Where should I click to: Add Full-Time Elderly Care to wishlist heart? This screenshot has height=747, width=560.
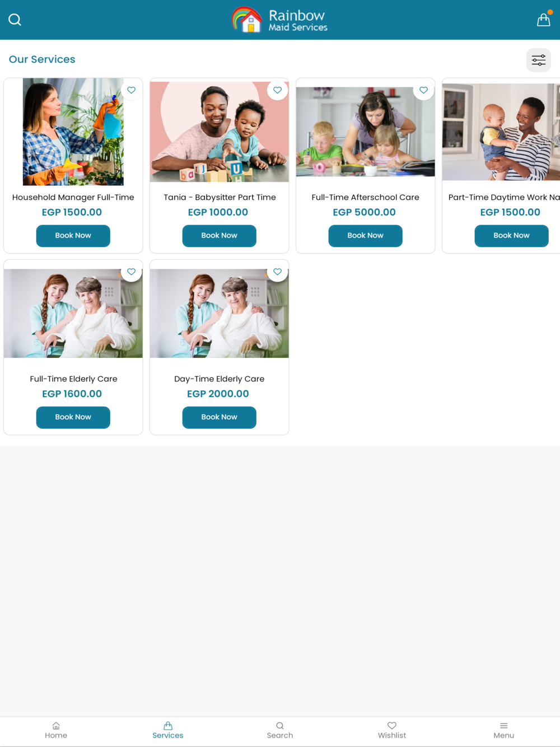[x=131, y=272]
